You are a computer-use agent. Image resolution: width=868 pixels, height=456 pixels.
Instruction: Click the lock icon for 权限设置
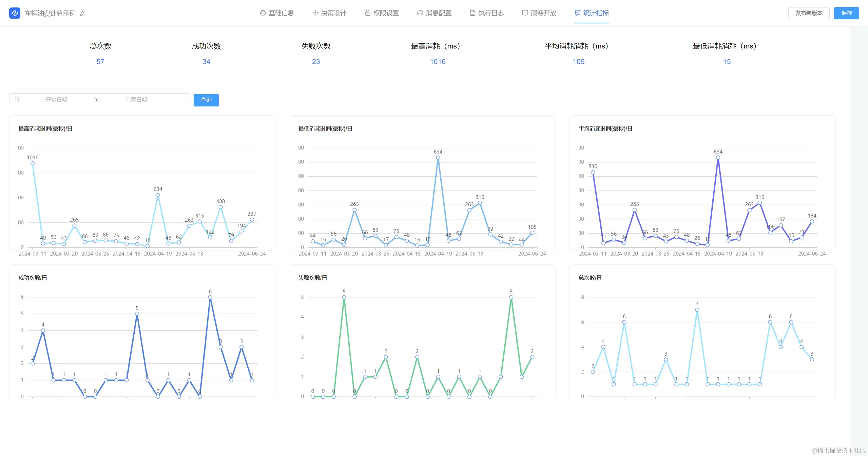click(x=367, y=13)
